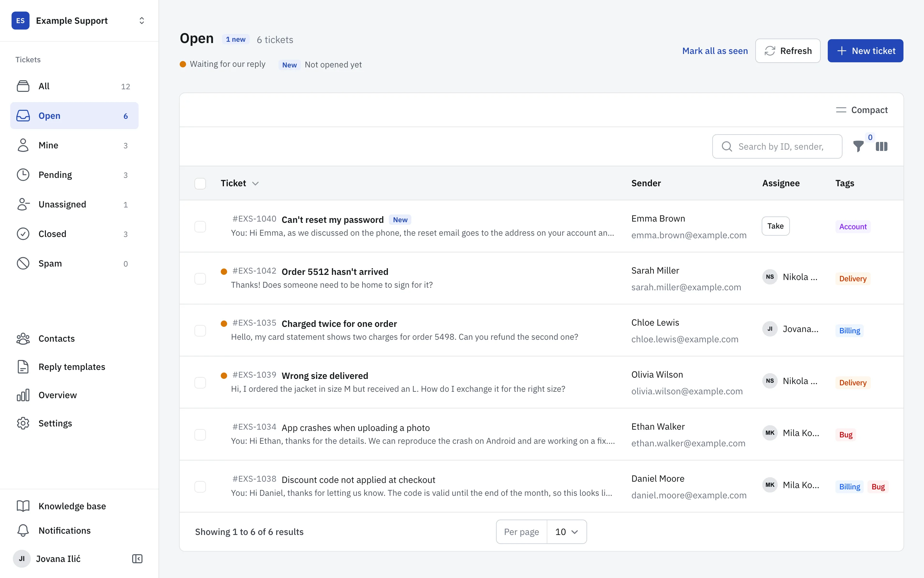Expand the Example Support workspace switcher
This screenshot has height=578, width=924.
[142, 21]
